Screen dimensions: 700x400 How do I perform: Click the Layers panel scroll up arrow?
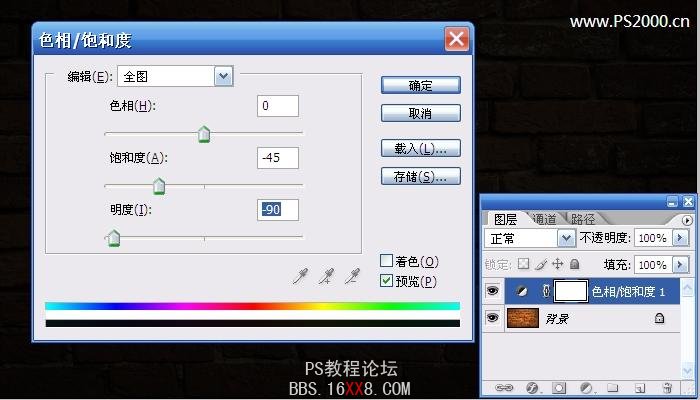688,288
